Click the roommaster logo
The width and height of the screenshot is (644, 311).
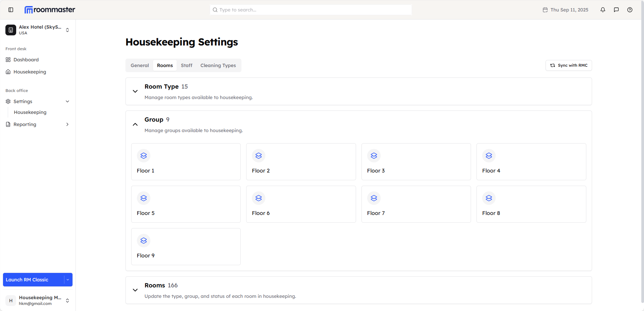pos(50,10)
